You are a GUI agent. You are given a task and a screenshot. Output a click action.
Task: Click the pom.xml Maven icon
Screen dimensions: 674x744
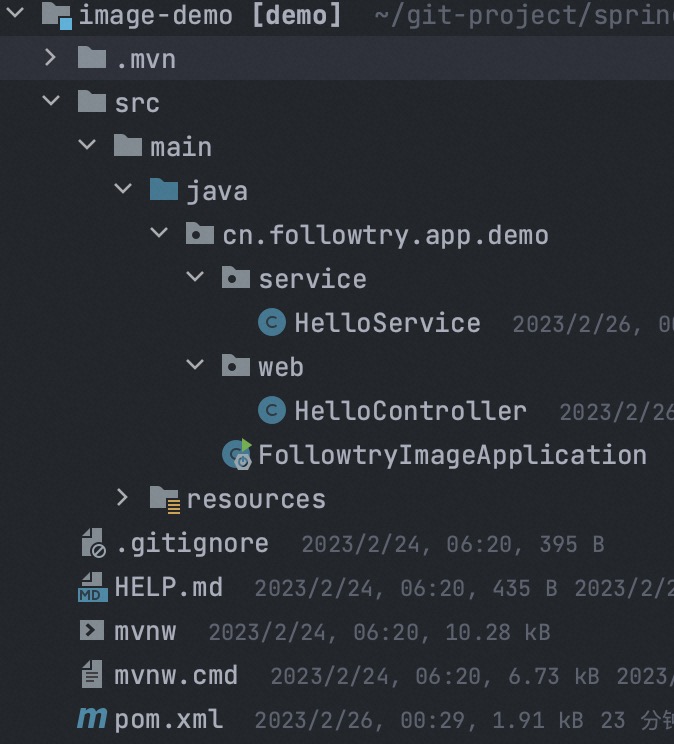click(x=92, y=719)
